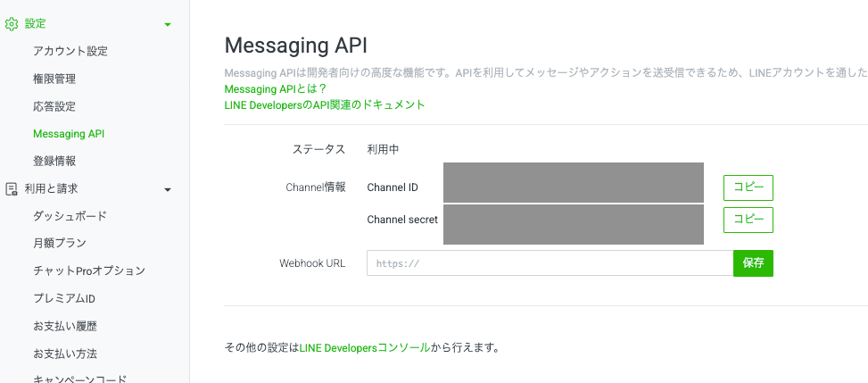Image resolution: width=868 pixels, height=383 pixels.
Task: Open キャンペーンコード in sidebar
Action: click(x=79, y=378)
